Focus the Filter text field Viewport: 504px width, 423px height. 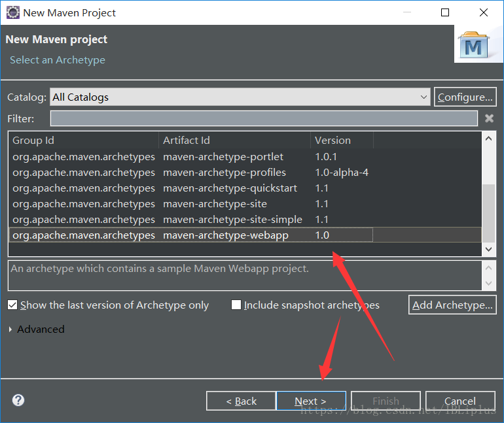tap(264, 118)
